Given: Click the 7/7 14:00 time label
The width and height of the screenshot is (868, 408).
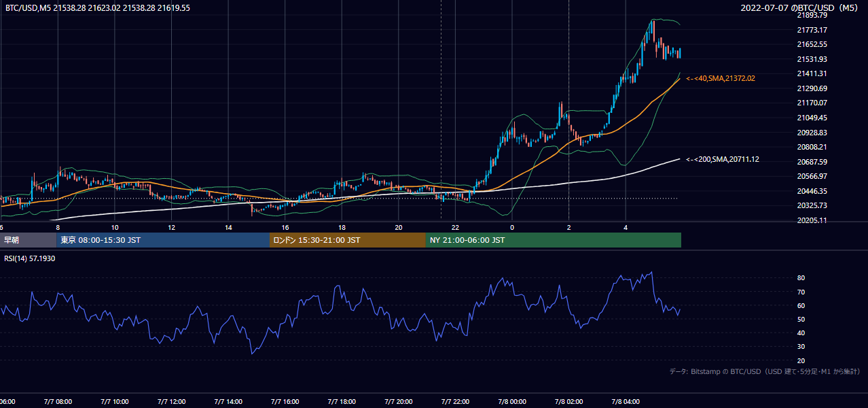Looking at the screenshot, I should [x=228, y=402].
